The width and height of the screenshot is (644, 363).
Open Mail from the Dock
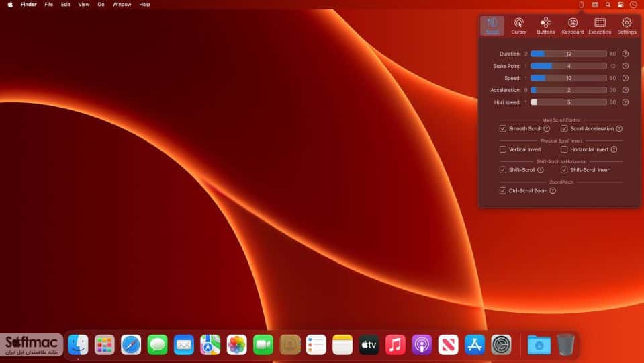click(184, 344)
